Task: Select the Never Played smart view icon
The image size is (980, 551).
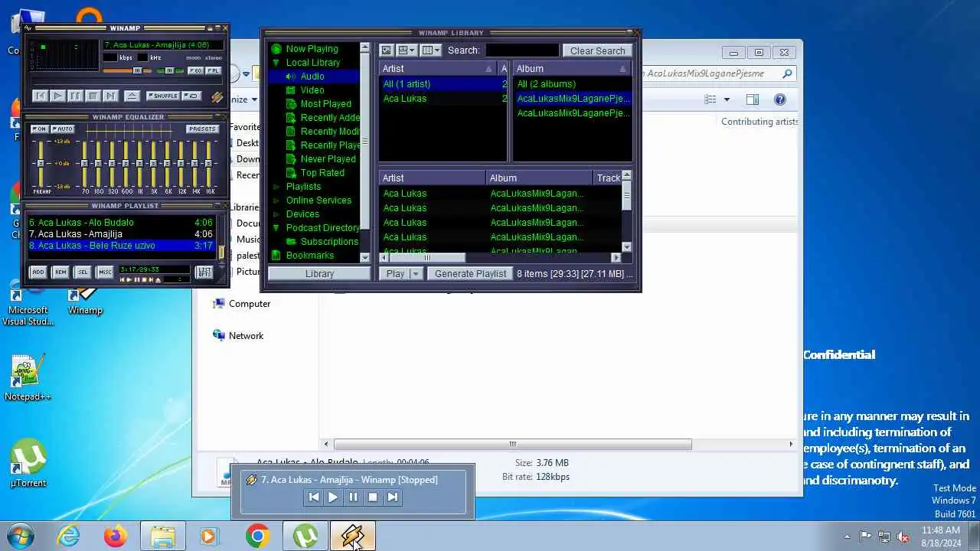Action: pos(291,159)
